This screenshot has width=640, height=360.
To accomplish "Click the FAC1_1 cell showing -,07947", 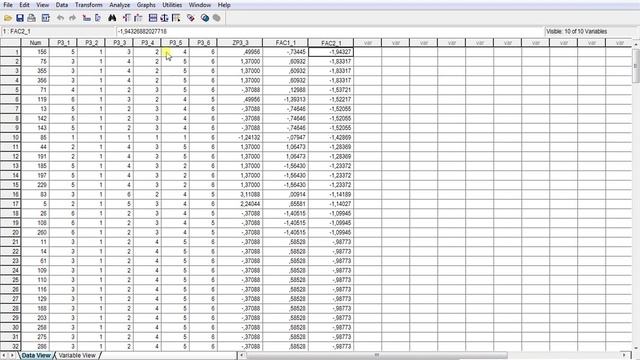I will coord(285,138).
